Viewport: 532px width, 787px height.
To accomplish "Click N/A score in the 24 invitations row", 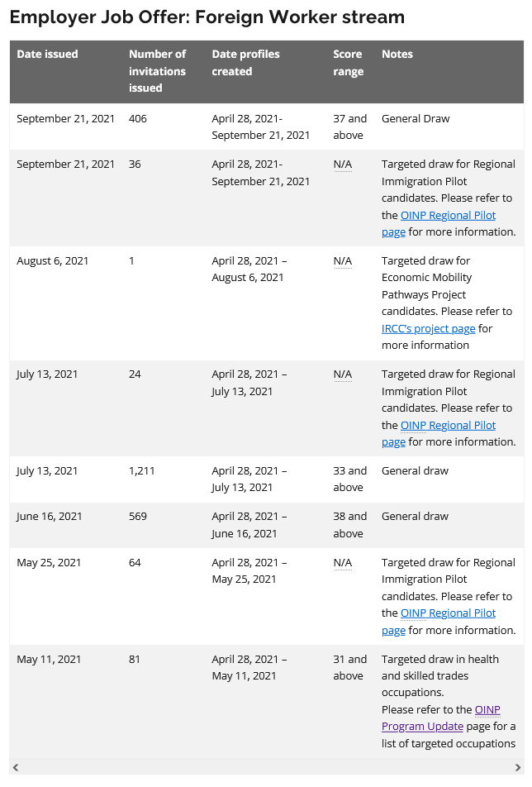I will 342,374.
